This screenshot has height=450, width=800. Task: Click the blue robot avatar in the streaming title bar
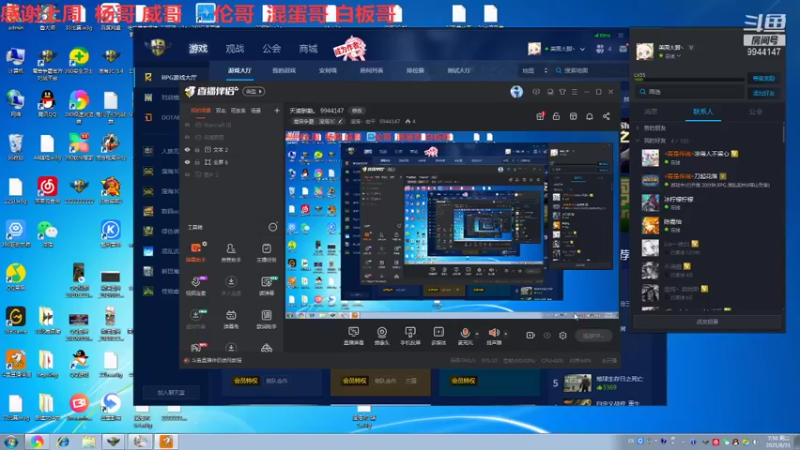516,91
